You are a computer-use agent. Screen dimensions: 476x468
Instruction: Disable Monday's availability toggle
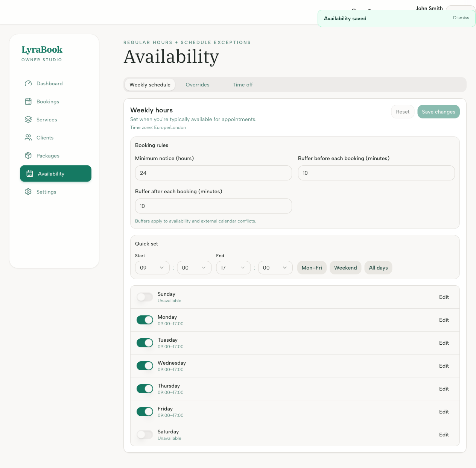click(x=144, y=320)
